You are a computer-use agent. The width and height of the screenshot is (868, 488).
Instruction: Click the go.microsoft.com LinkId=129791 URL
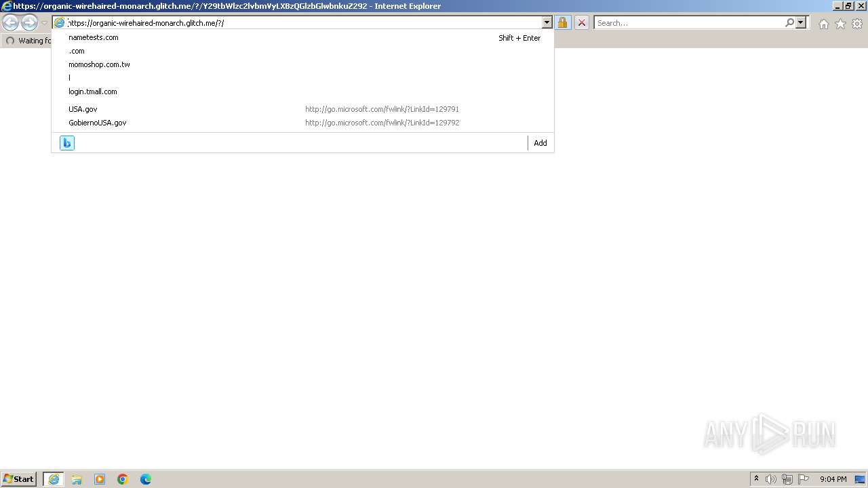point(382,109)
